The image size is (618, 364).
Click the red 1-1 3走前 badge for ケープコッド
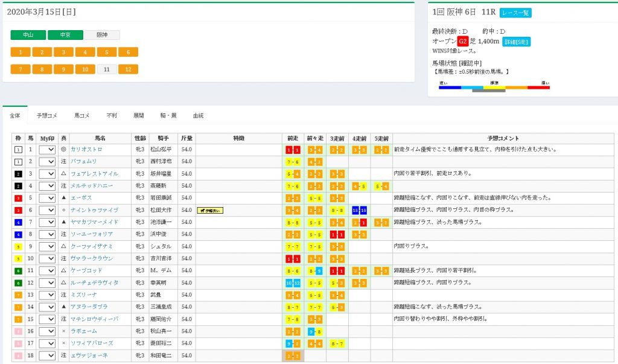coord(337,271)
